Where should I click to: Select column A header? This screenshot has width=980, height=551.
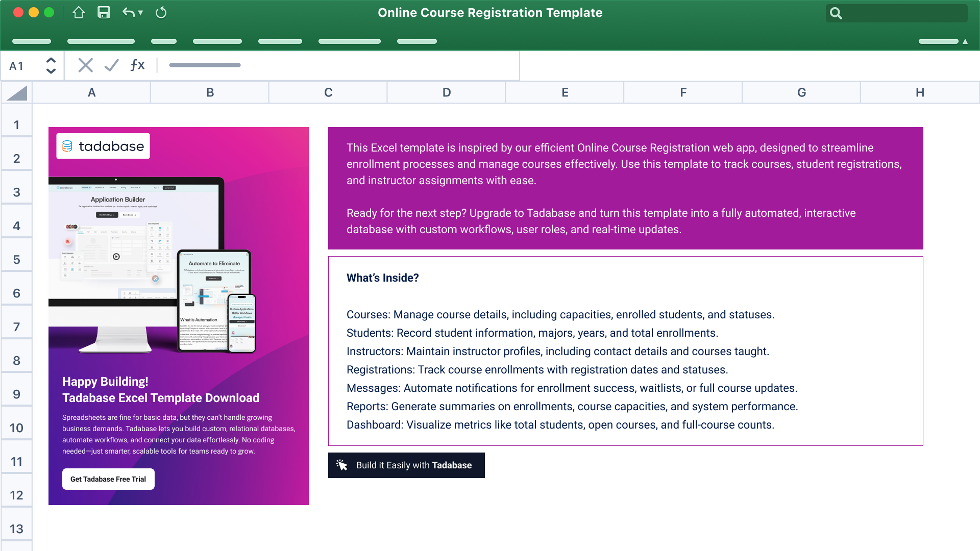pos(91,92)
